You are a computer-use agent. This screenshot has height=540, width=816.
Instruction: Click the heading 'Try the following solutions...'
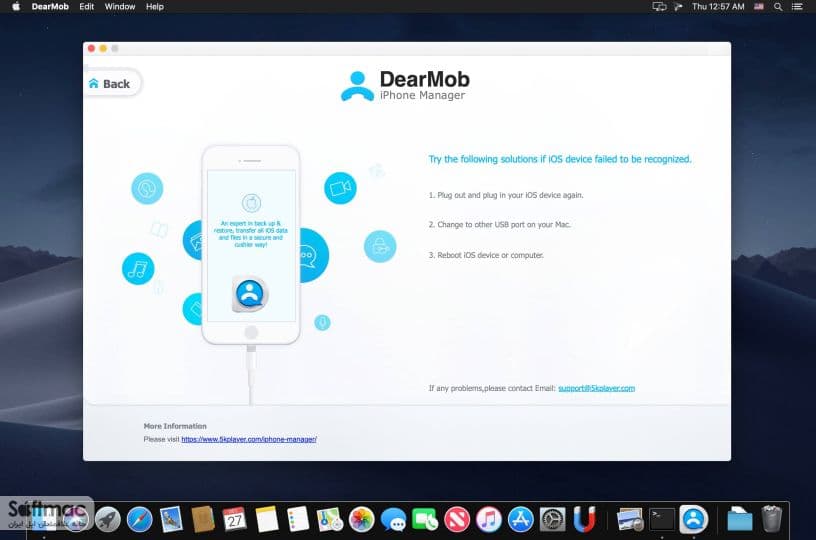tap(560, 159)
